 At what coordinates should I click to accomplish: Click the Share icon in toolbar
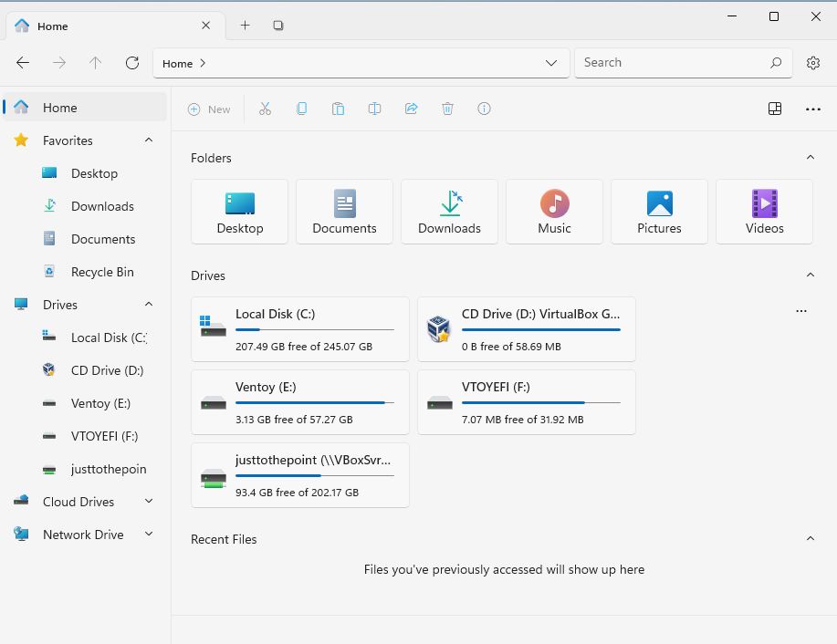point(411,109)
